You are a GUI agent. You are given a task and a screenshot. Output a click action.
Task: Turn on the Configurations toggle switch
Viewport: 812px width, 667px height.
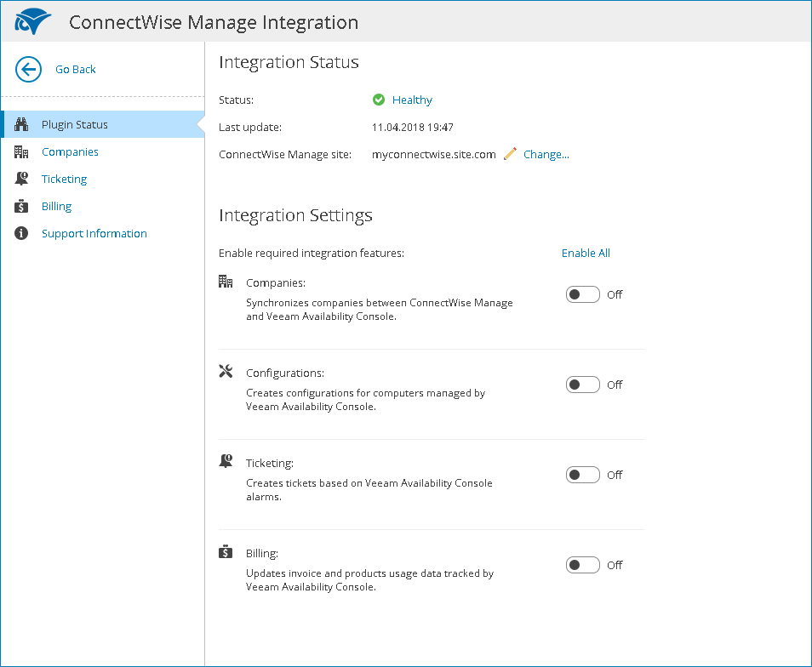(583, 385)
